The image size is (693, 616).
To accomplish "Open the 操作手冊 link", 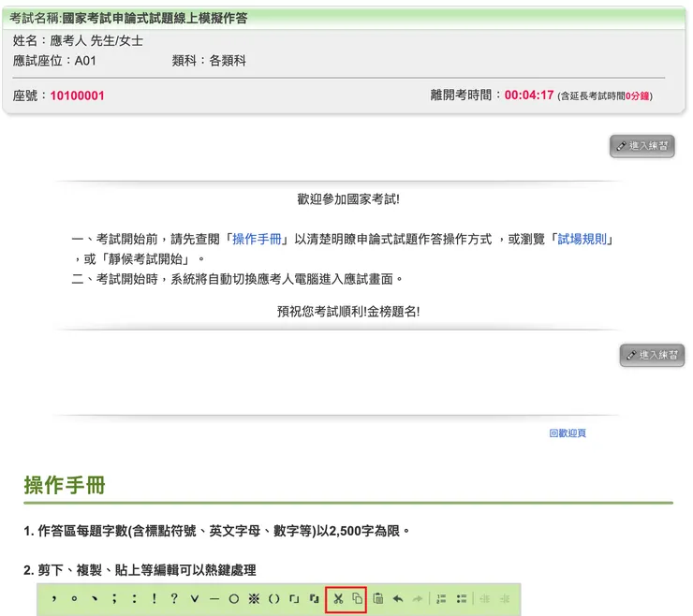I will tap(257, 239).
